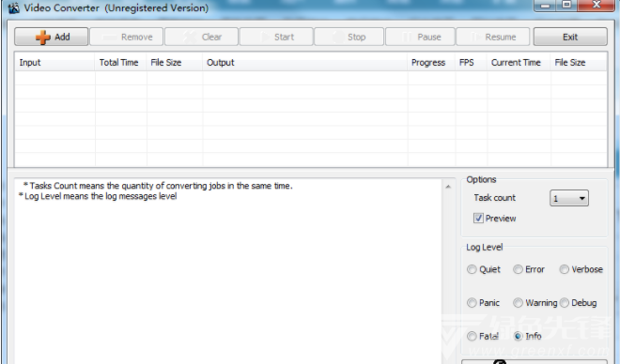Toggle the Preview checkbox
This screenshot has height=364, width=620.
point(478,218)
